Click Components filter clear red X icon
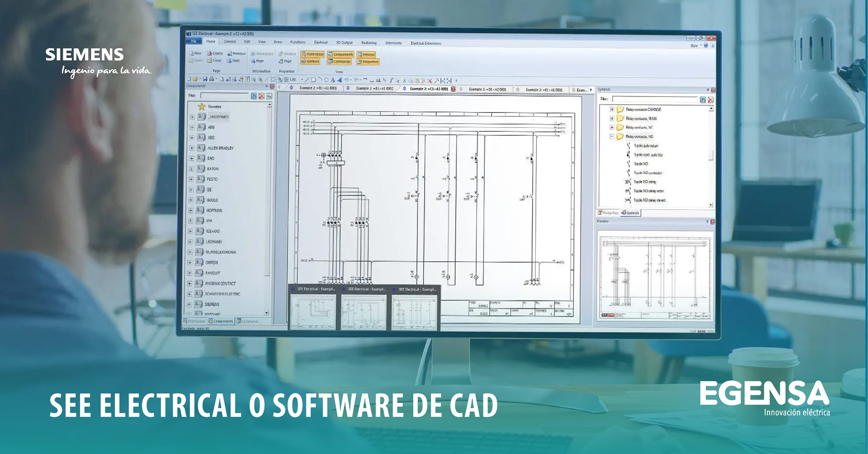The height and width of the screenshot is (454, 868). [x=262, y=96]
